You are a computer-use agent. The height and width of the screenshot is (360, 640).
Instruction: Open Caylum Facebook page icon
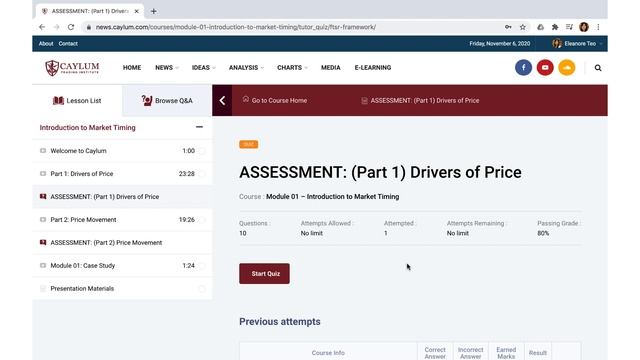coord(523,68)
